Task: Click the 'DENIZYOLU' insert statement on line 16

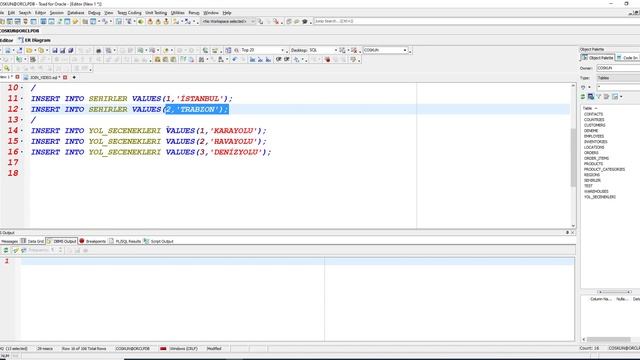Action: point(151,152)
